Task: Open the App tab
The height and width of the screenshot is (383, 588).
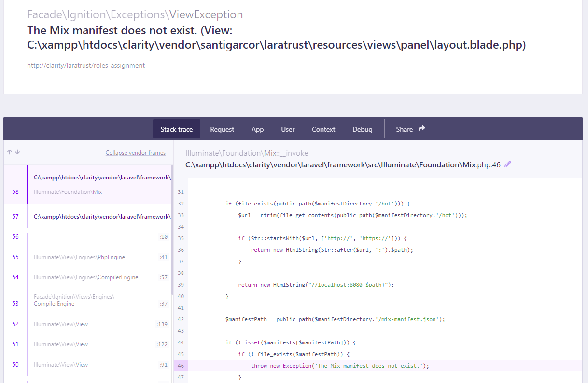Action: [x=257, y=129]
